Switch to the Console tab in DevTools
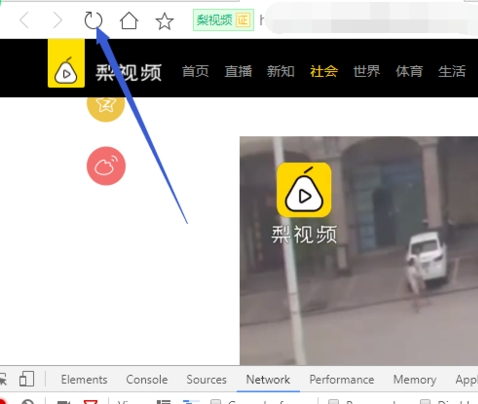This screenshot has height=404, width=478. click(x=147, y=380)
